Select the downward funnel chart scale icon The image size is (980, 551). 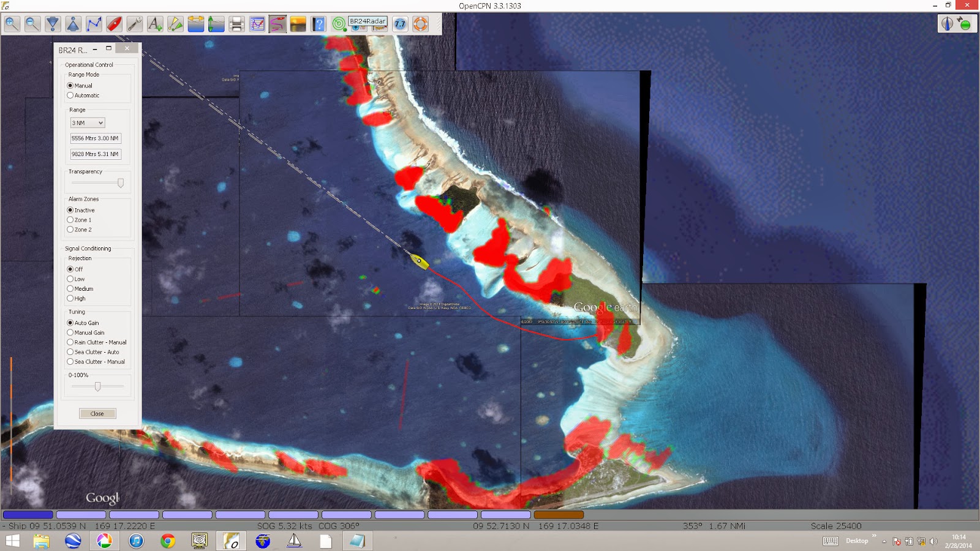coord(53,24)
